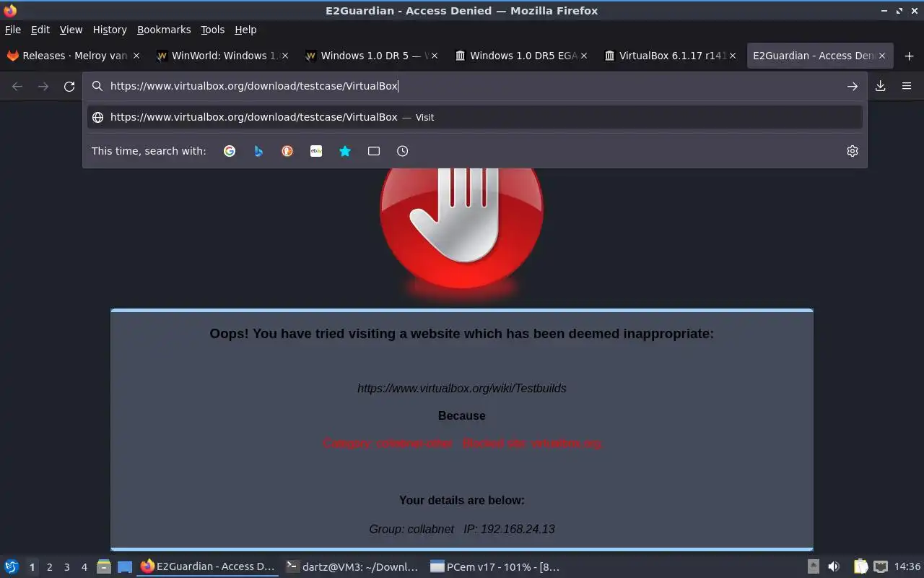The width and height of the screenshot is (924, 578).
Task: Click the Firefox logo in title bar
Action: click(10, 10)
